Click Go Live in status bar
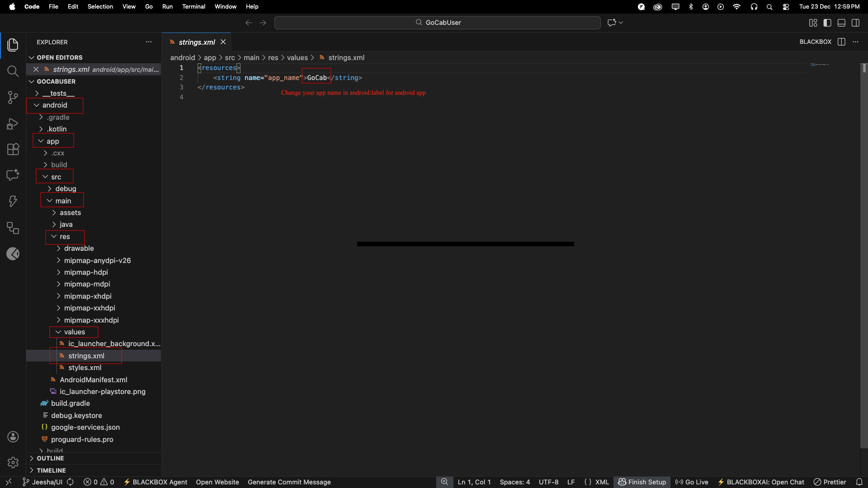The height and width of the screenshot is (488, 868). tap(692, 482)
